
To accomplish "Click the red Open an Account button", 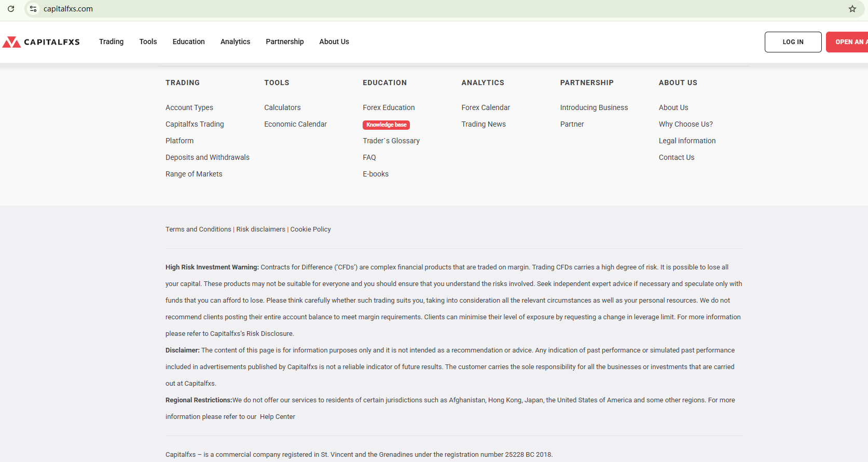I will click(x=848, y=42).
